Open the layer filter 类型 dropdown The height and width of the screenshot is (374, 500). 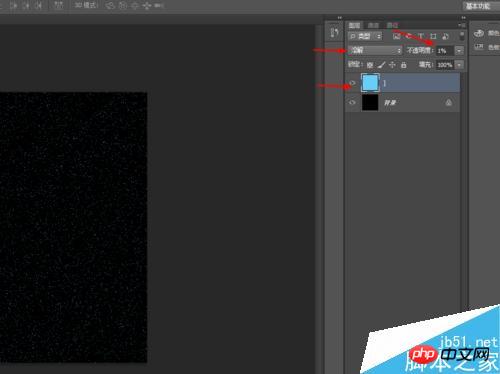(x=365, y=36)
